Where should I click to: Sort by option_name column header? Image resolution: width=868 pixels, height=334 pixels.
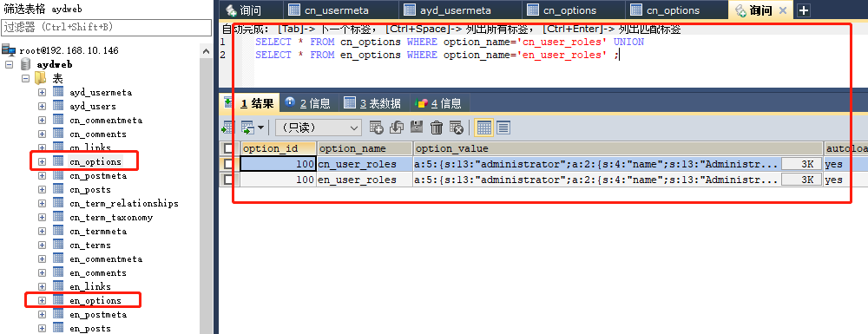[365, 148]
